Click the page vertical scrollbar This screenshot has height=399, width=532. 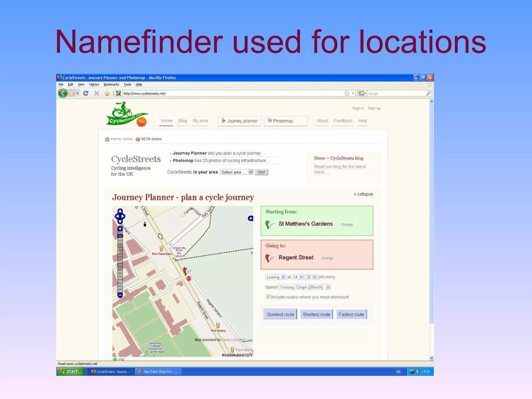click(431, 213)
